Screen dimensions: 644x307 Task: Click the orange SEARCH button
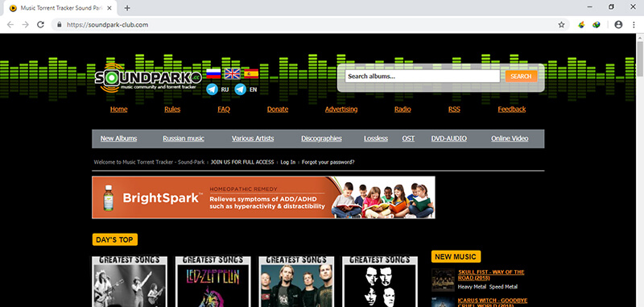(x=521, y=76)
